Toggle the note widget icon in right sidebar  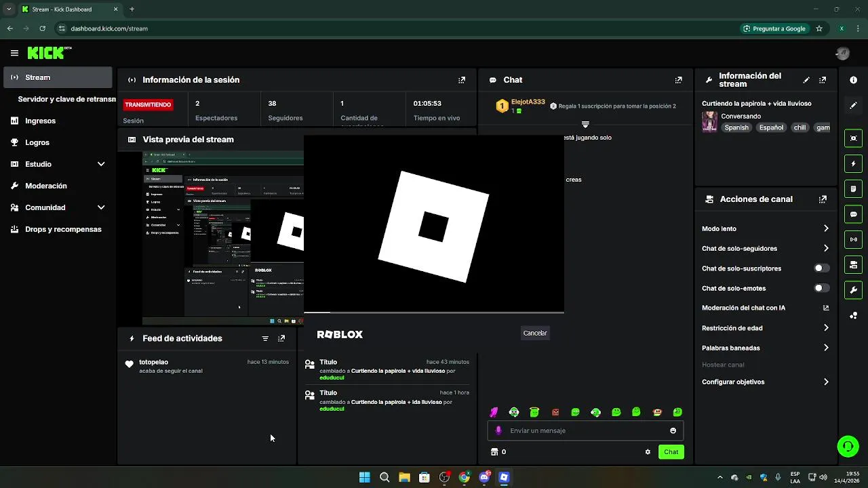[x=854, y=188]
